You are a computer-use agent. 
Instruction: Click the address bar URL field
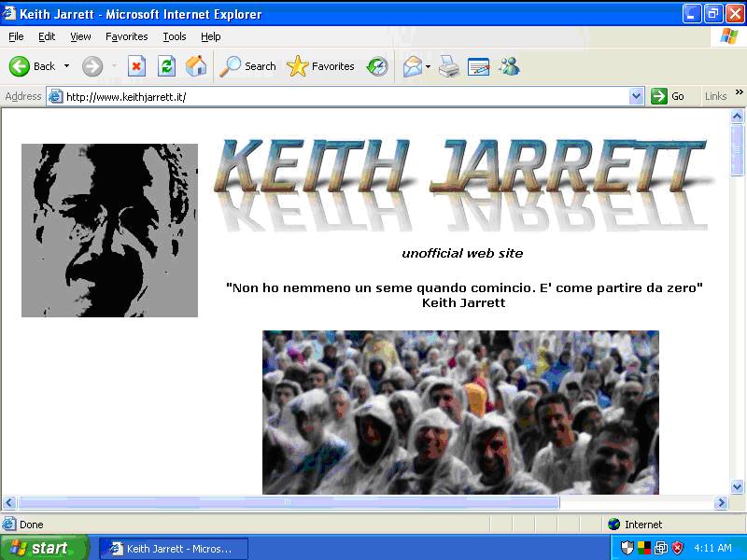345,97
